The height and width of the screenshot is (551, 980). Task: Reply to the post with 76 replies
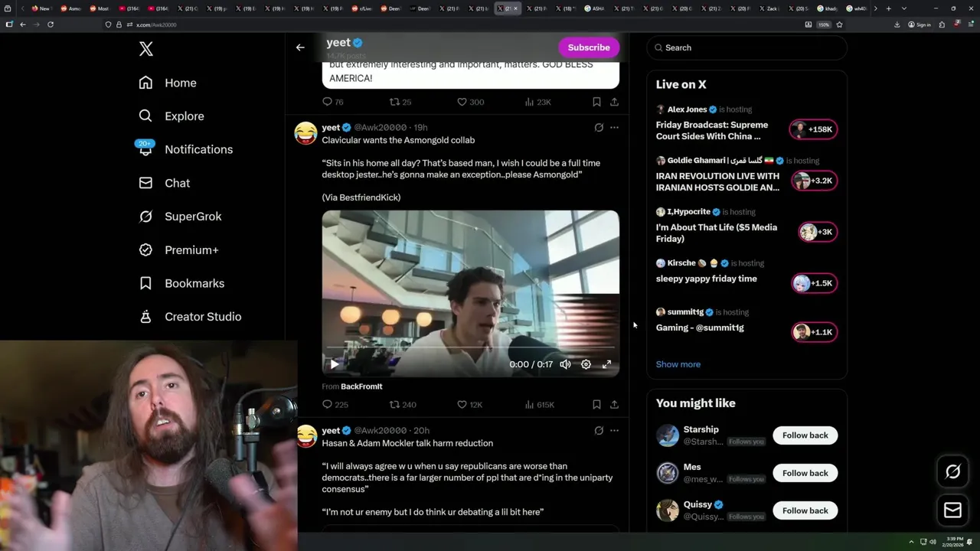333,102
